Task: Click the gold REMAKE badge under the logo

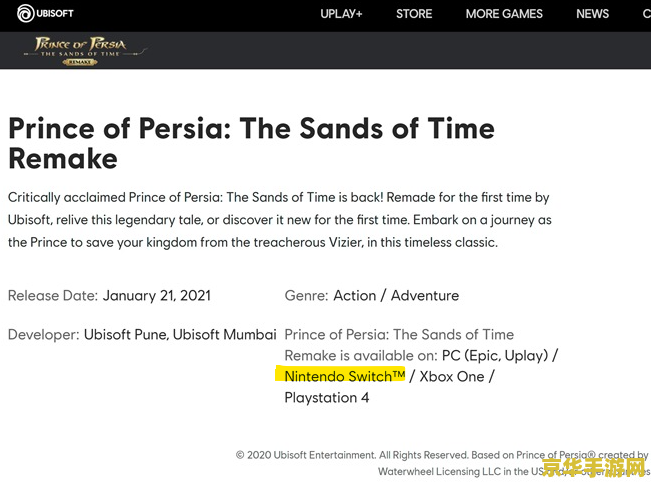Action: click(x=80, y=62)
